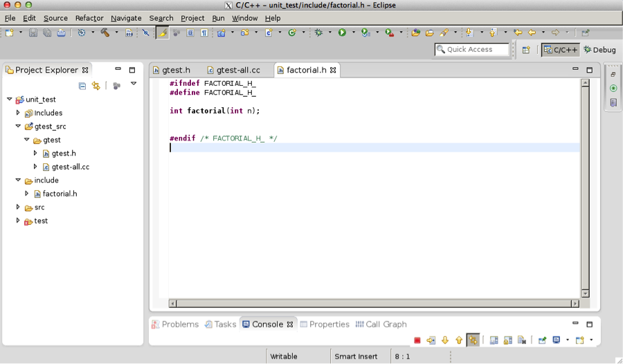
Task: Click the Save icon in the toolbar
Action: click(33, 33)
